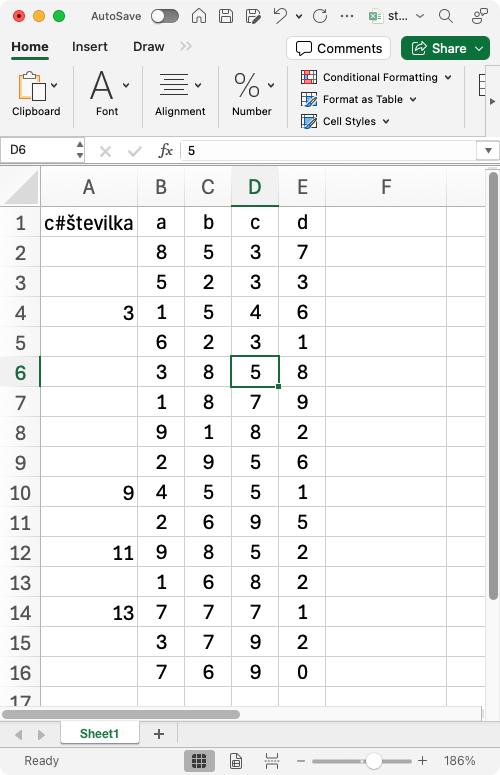Click the zoom slider handle
This screenshot has height=775, width=500.
click(374, 761)
